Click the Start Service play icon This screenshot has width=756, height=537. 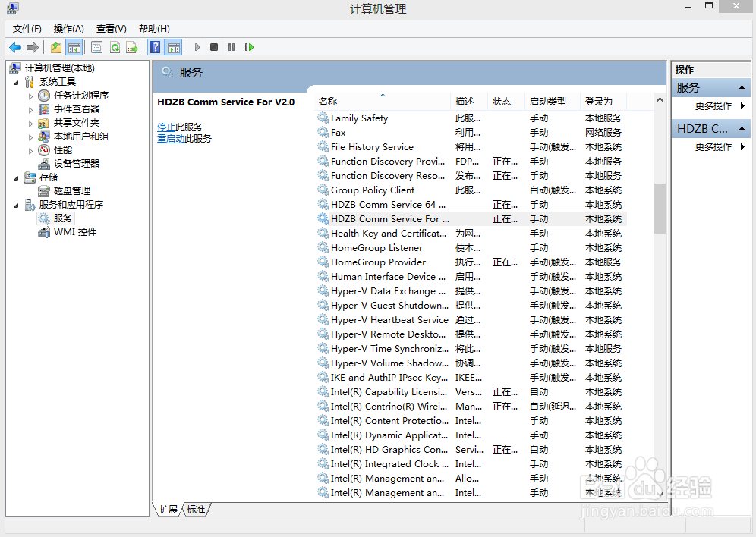tap(197, 47)
